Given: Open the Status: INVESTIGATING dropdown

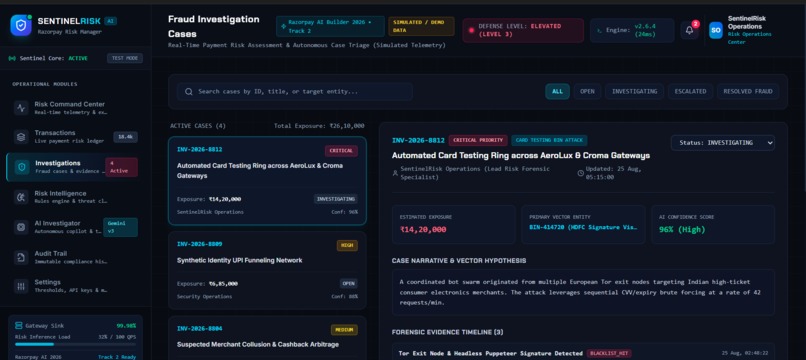Looking at the screenshot, I should [x=722, y=142].
